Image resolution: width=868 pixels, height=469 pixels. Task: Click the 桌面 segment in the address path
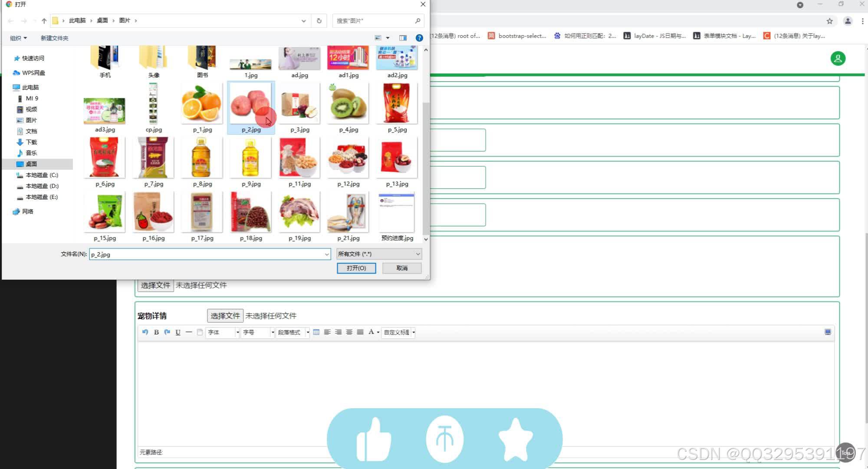click(x=102, y=20)
